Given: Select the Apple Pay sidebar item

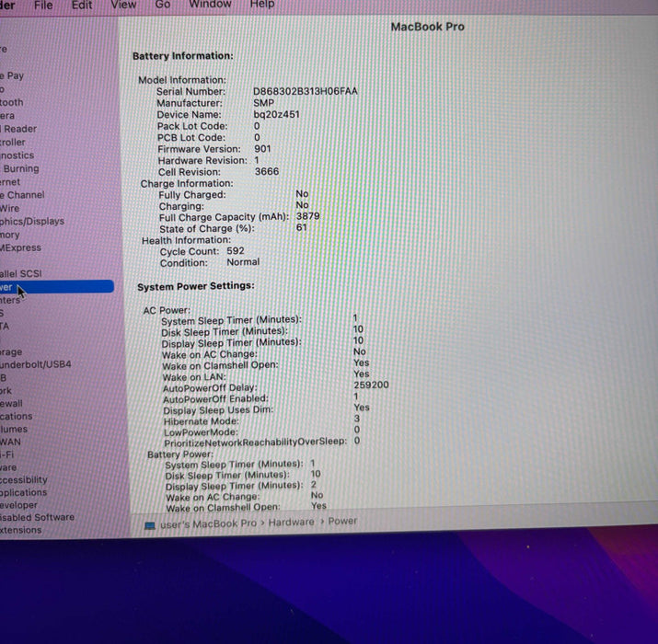Looking at the screenshot, I should pos(12,75).
